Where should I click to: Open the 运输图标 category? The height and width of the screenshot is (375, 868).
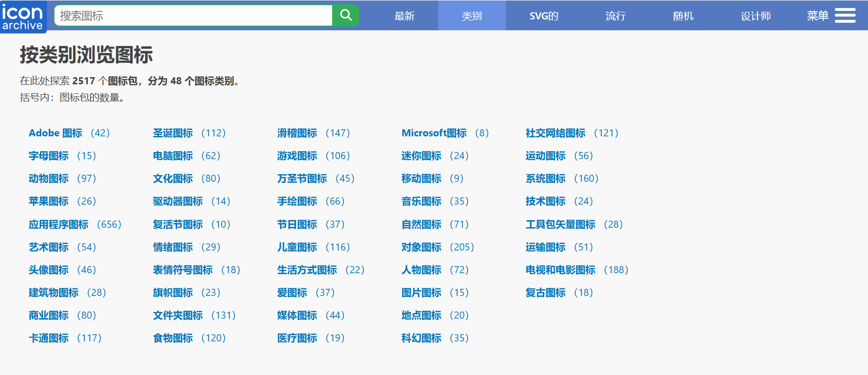tap(545, 247)
